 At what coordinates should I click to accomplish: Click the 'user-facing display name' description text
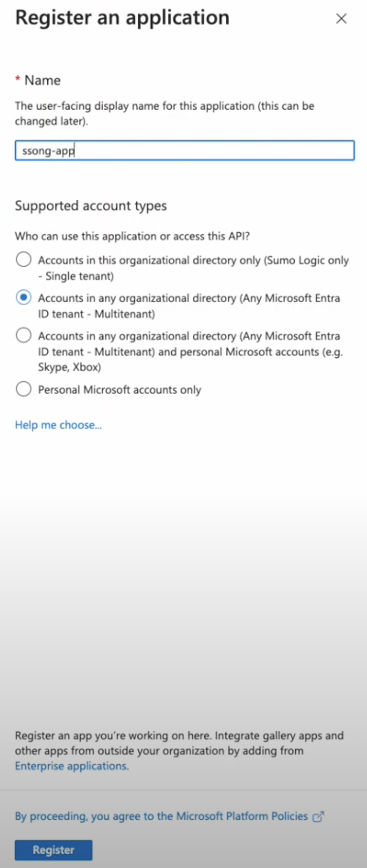[164, 113]
